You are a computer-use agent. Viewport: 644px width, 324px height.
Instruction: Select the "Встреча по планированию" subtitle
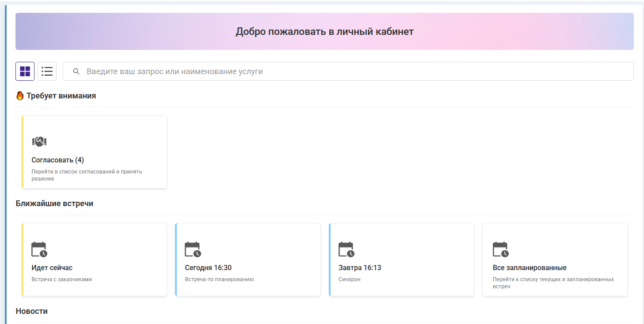[219, 279]
